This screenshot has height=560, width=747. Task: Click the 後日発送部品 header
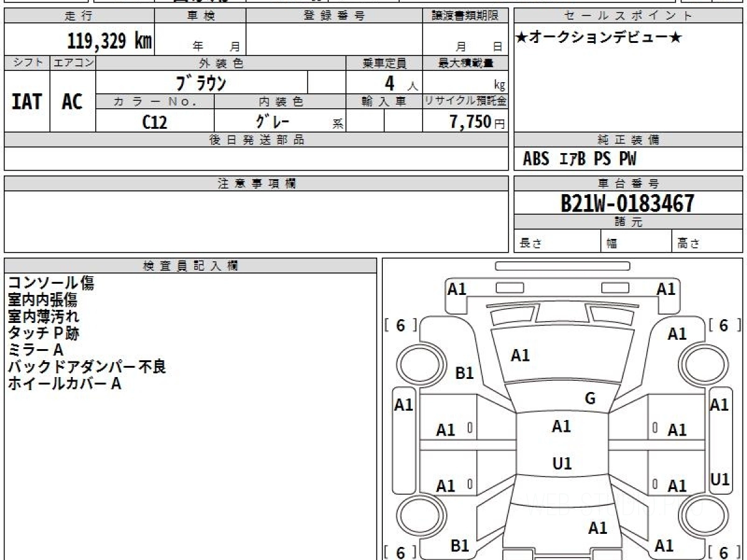click(x=256, y=140)
